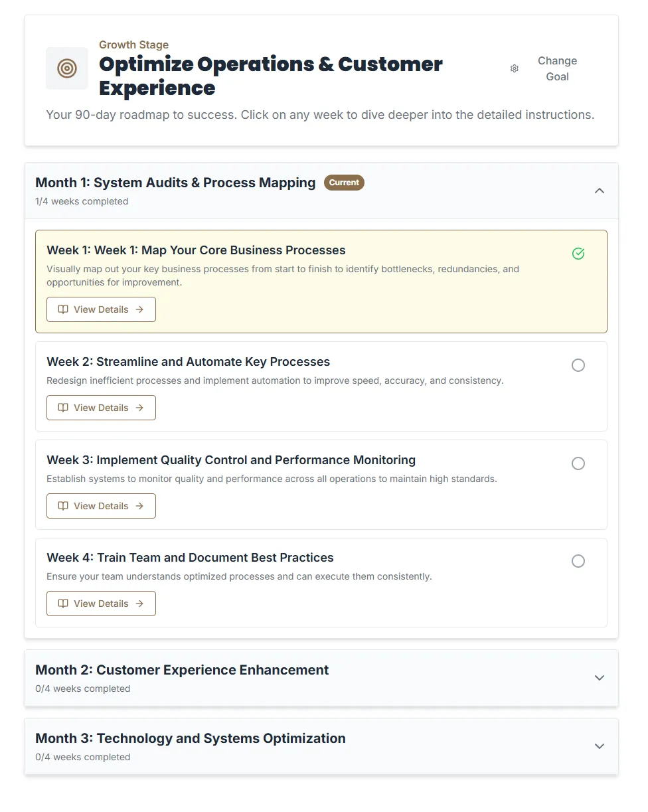The image size is (648, 812).
Task: Click Month 3 Technology and Systems Optimization heading
Action: point(191,738)
